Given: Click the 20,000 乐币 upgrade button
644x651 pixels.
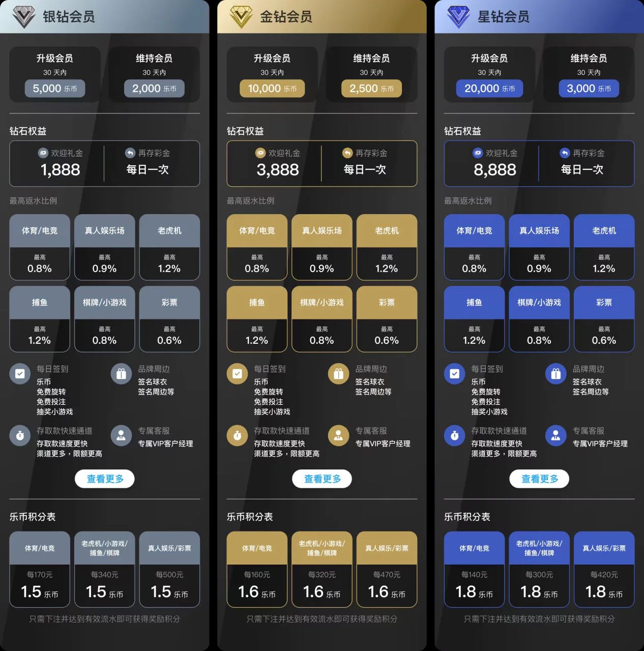Looking at the screenshot, I should pos(489,88).
